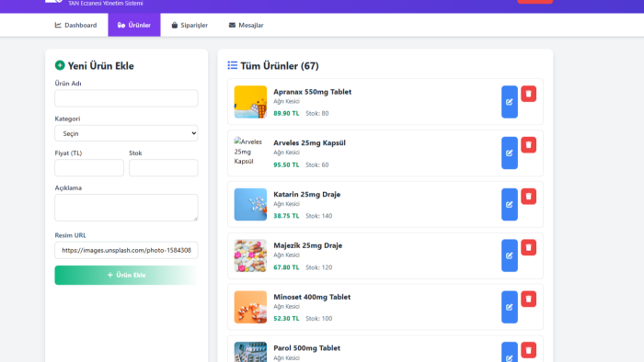
Task: Click the Mesajlar envelope icon
Action: coord(232,25)
